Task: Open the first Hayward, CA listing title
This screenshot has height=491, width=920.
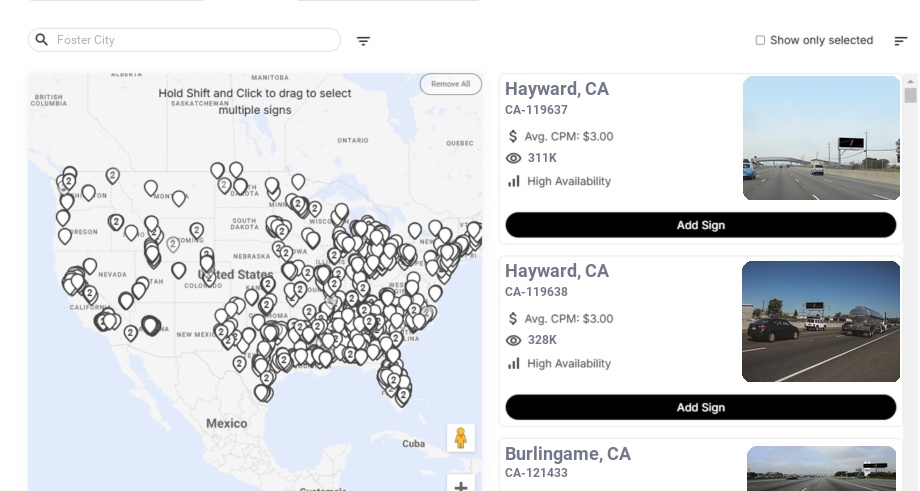Action: pyautogui.click(x=556, y=89)
